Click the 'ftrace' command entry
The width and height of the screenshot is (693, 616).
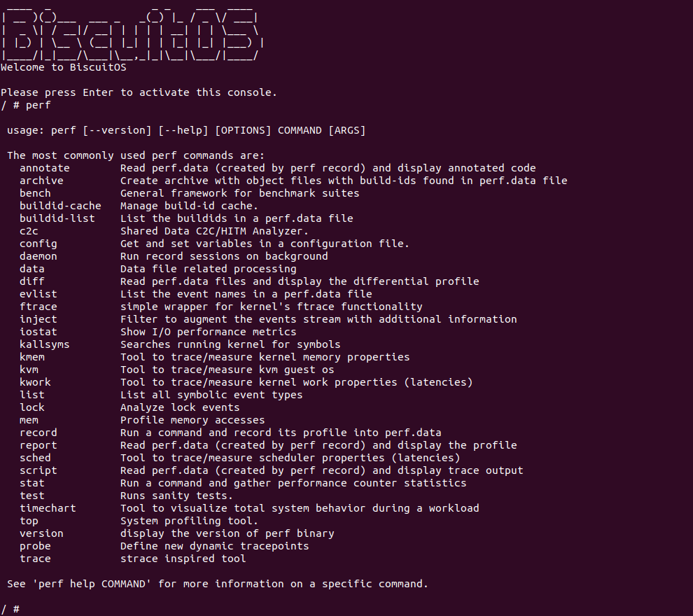coord(38,307)
